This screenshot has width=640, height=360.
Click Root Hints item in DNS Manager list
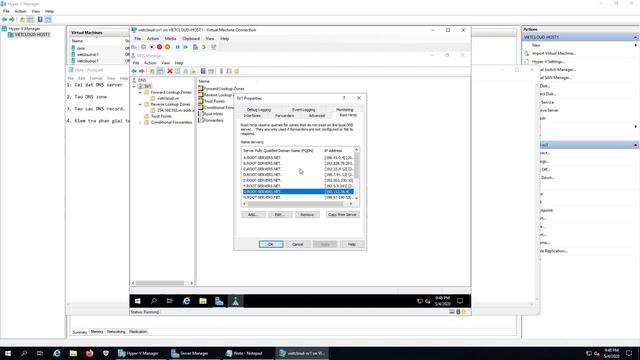(x=213, y=114)
